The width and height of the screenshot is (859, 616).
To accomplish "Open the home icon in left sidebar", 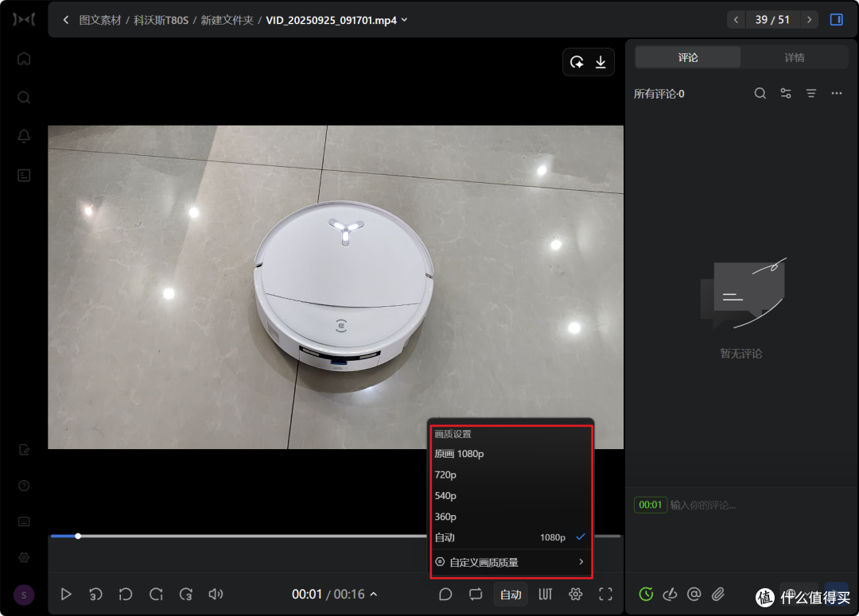I will pyautogui.click(x=24, y=58).
